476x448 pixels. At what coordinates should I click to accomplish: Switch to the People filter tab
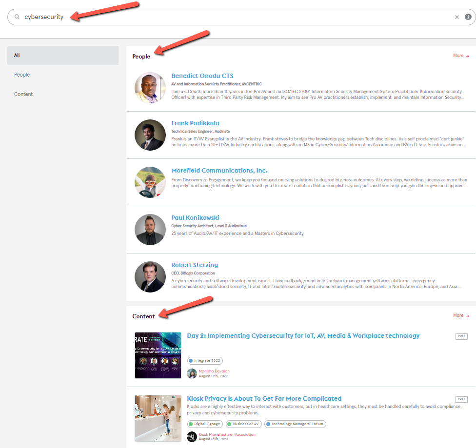pos(22,75)
